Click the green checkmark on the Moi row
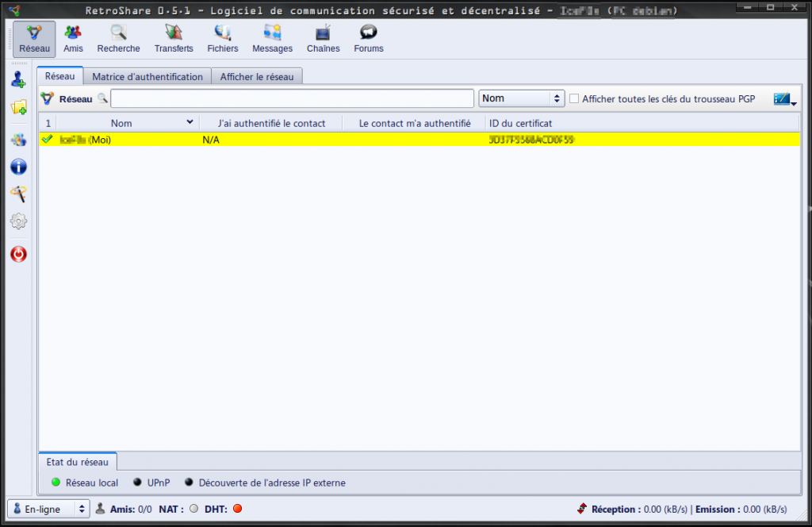The height and width of the screenshot is (527, 812). (x=48, y=139)
